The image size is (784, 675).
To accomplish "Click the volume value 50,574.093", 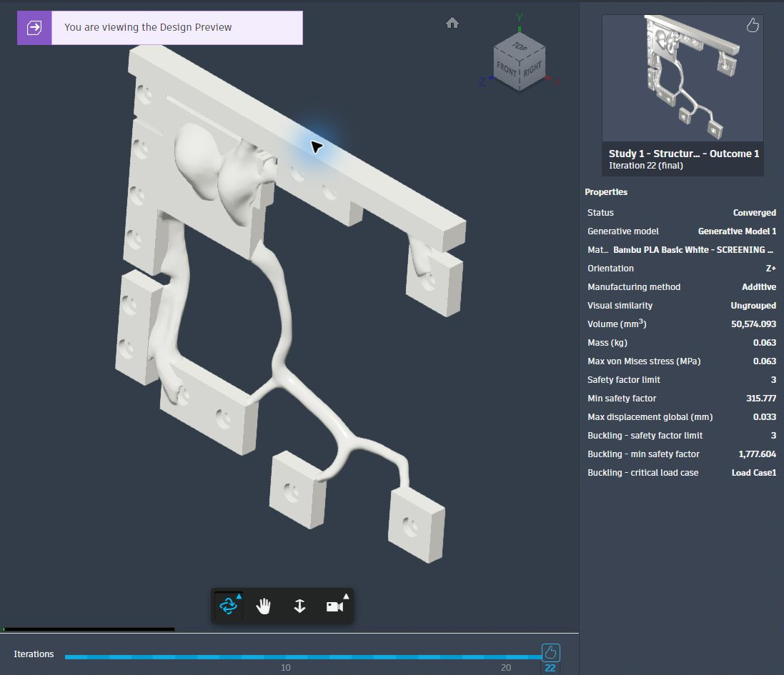I will point(753,324).
